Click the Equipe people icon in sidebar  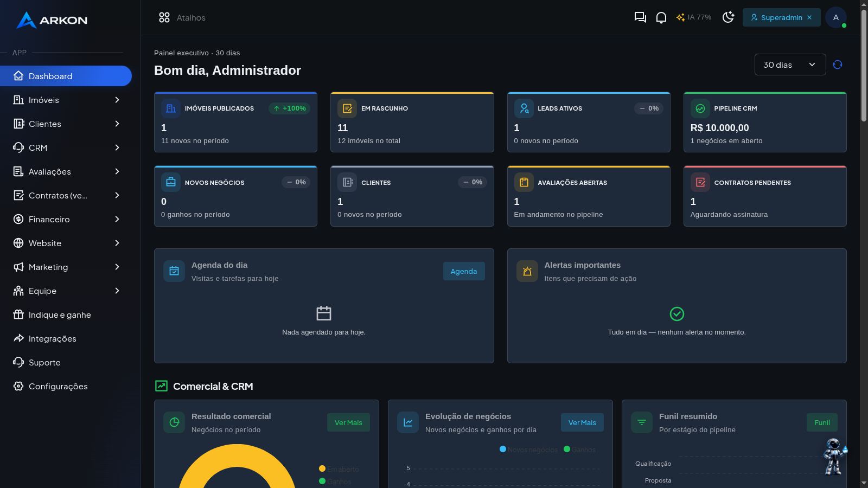coord(18,291)
